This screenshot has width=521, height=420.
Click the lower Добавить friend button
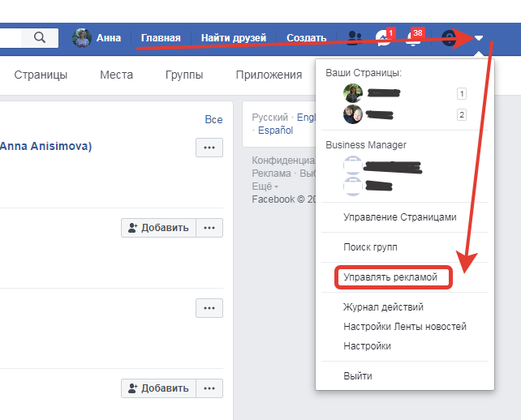158,388
